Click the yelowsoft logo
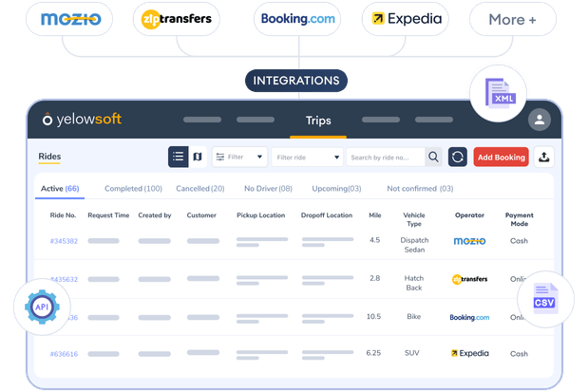Viewport: 588px width, 391px height. coord(82,119)
